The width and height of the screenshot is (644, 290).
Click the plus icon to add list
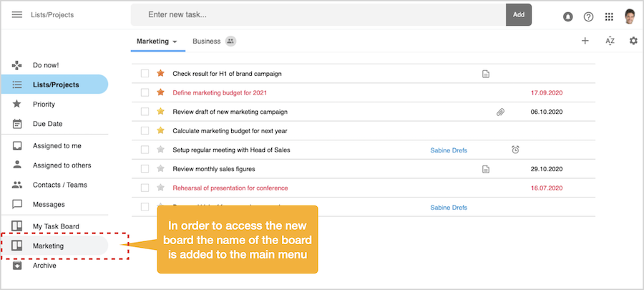tap(585, 41)
